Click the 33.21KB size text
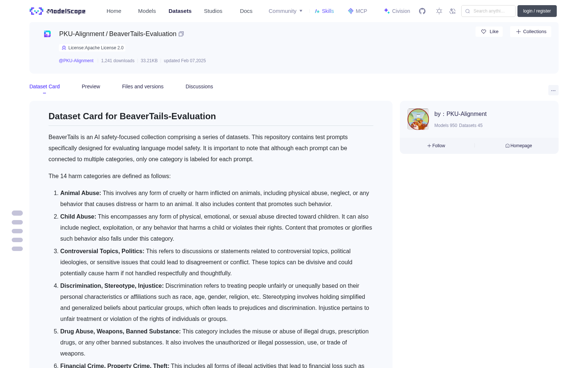This screenshot has height=368, width=588. (149, 61)
